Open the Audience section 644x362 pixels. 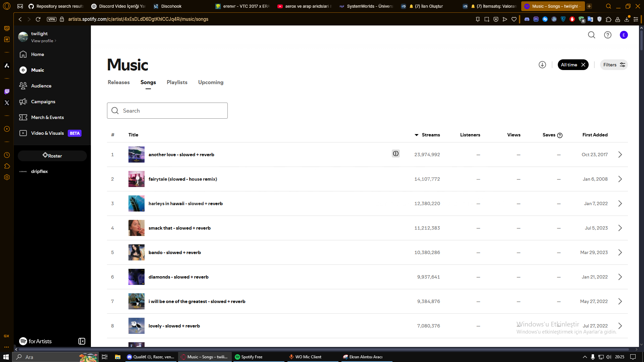[x=36, y=86]
